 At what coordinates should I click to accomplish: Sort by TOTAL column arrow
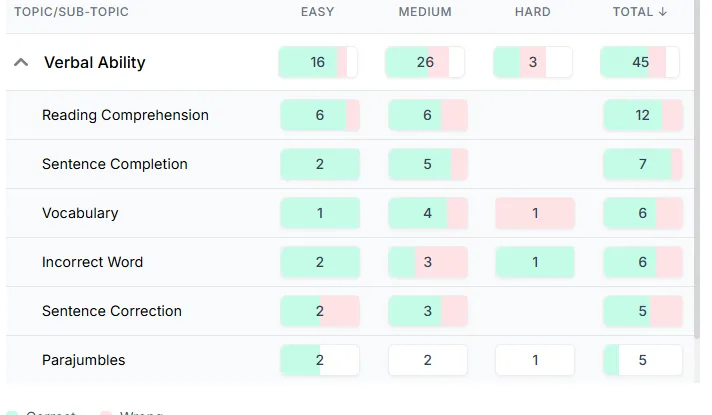point(663,12)
